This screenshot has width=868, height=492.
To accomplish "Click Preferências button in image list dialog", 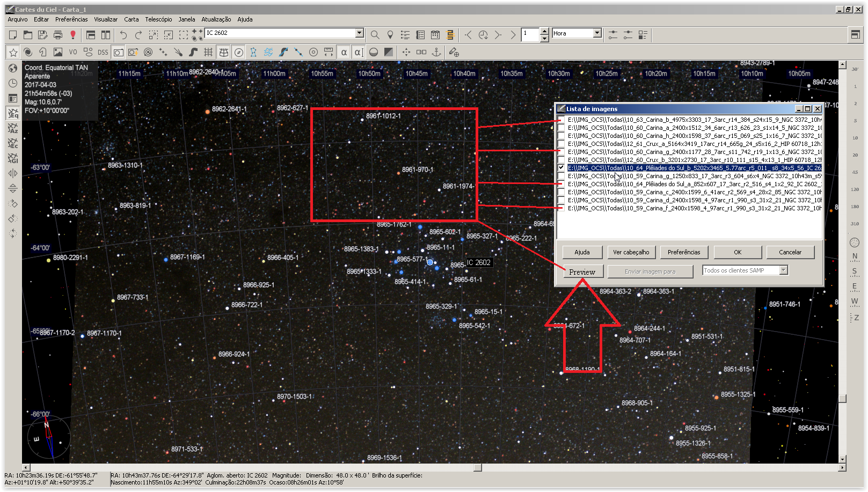I will [684, 252].
